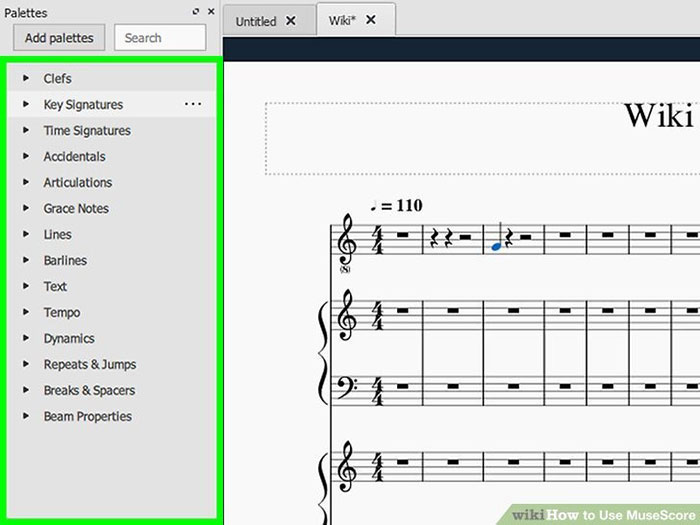Expand the Time Signatures palette arrow

(25, 130)
